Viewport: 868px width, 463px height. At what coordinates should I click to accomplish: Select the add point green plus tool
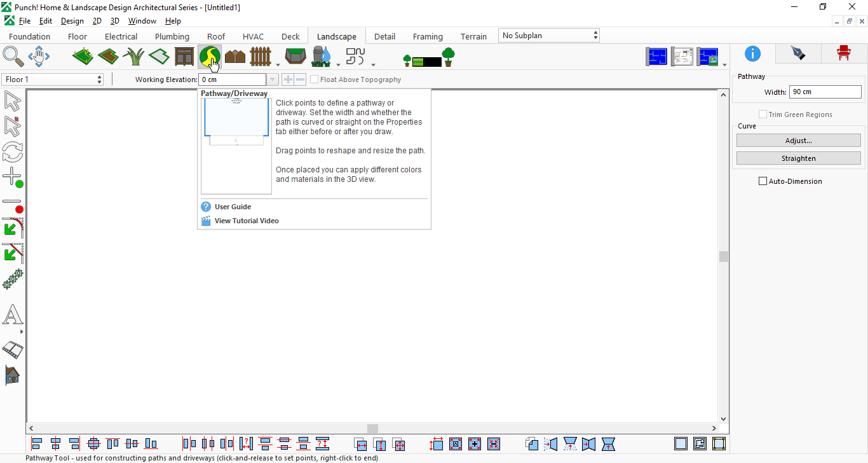tap(13, 177)
